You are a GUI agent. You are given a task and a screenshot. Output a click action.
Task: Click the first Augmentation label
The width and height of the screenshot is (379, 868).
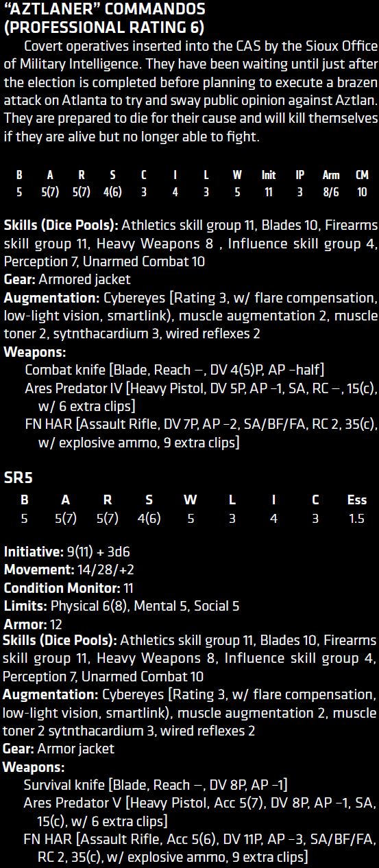[52, 298]
